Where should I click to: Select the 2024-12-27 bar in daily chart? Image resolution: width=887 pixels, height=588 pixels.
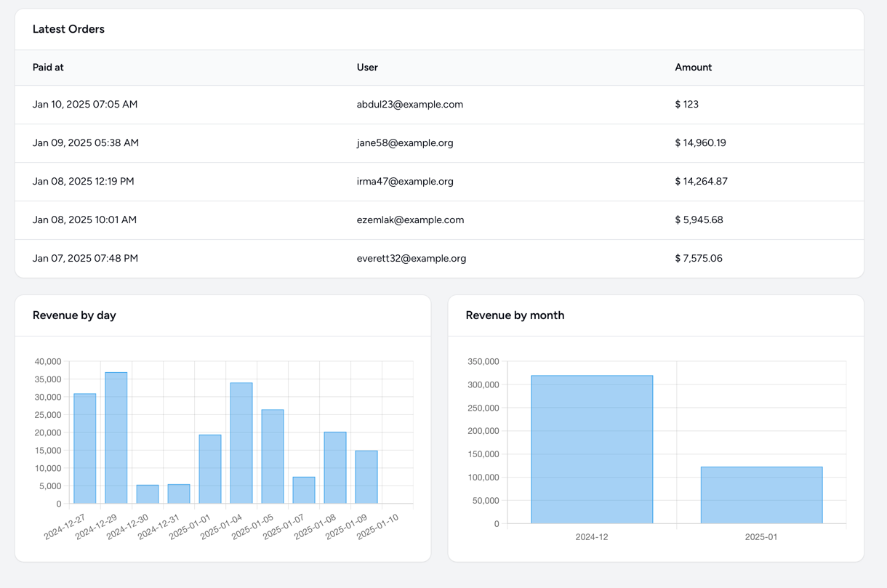[x=85, y=448]
